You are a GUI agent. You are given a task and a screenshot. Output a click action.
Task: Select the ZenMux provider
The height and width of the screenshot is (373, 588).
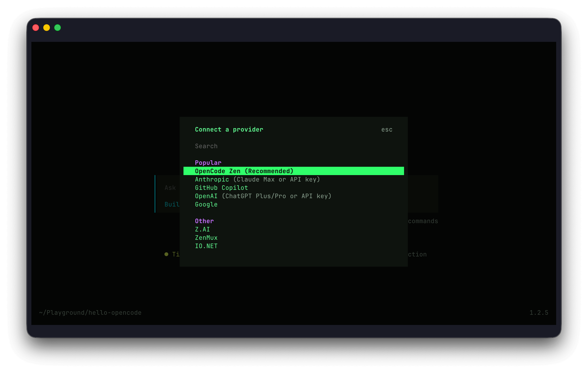(206, 237)
